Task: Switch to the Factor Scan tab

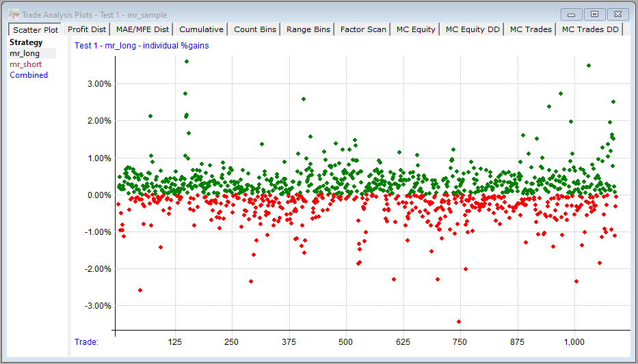Action: 363,29
